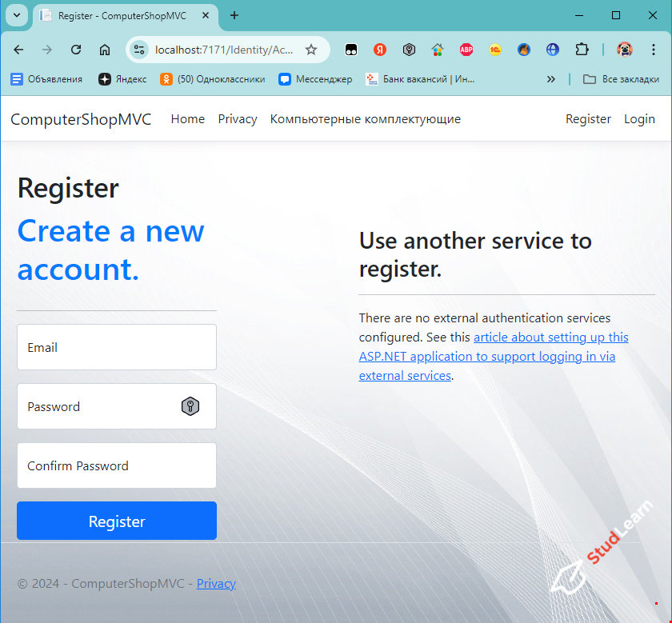Switch to the Privacy menu item
Screen dimensions: 672x623
coord(237,118)
